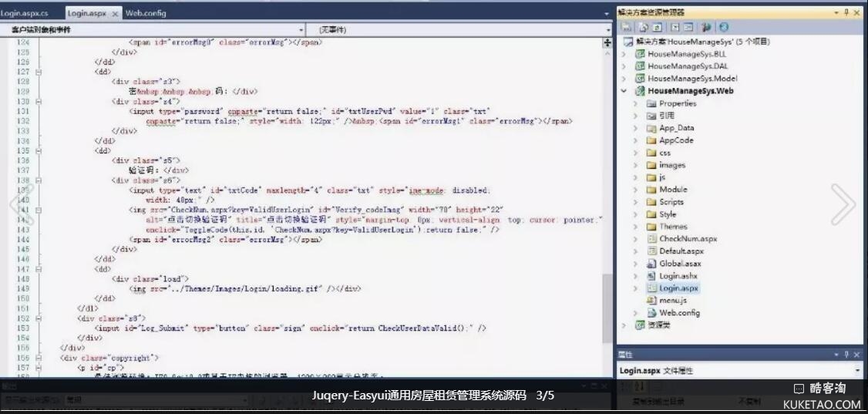Expand the HouseManageSys.DAL project node

coord(624,66)
